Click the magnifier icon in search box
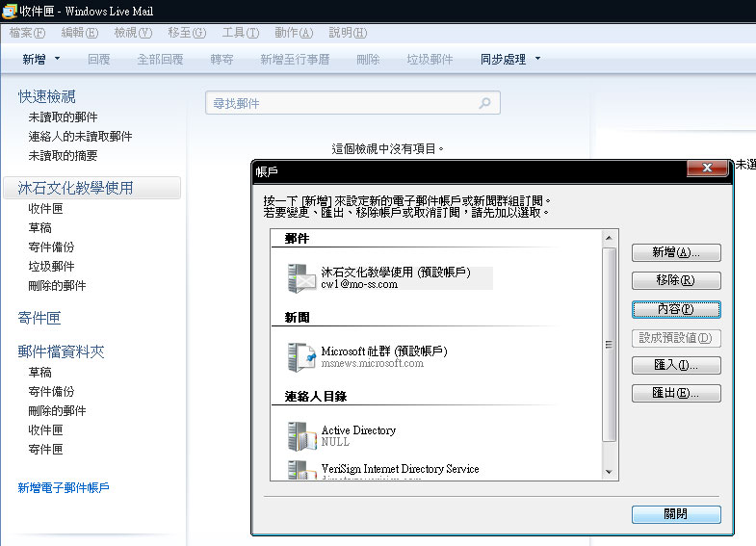The width and height of the screenshot is (756, 546). point(484,103)
